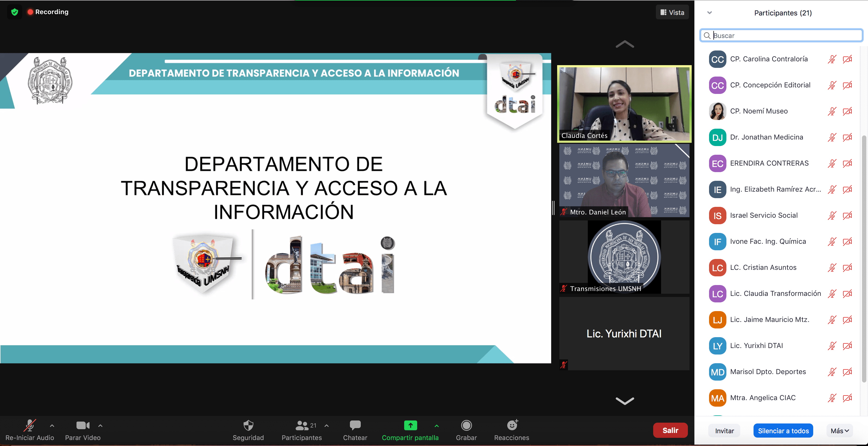Screen dimensions: 868x446
Task: Toggle microphone for CP. Concepción Editorial
Action: pyautogui.click(x=832, y=85)
